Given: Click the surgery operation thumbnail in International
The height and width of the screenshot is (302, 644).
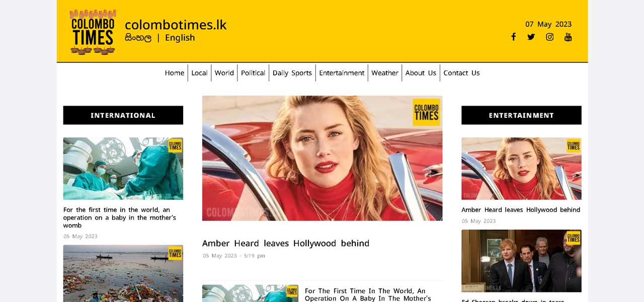Looking at the screenshot, I should (x=123, y=169).
